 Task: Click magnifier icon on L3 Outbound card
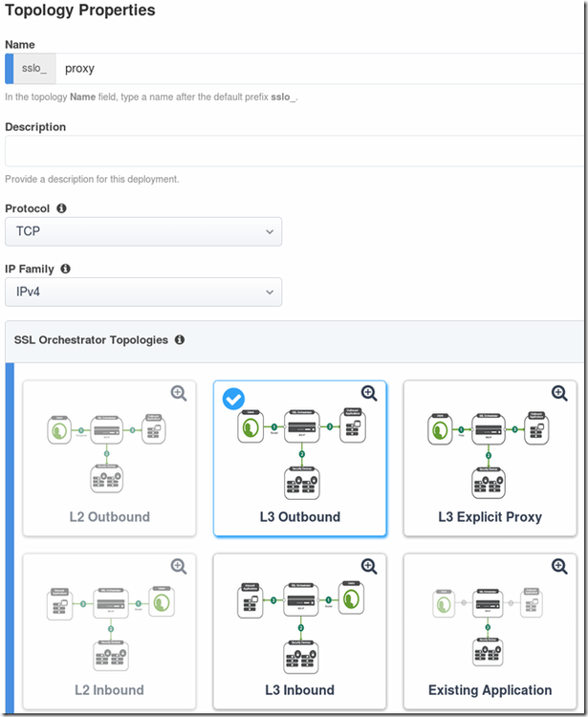[x=369, y=393]
